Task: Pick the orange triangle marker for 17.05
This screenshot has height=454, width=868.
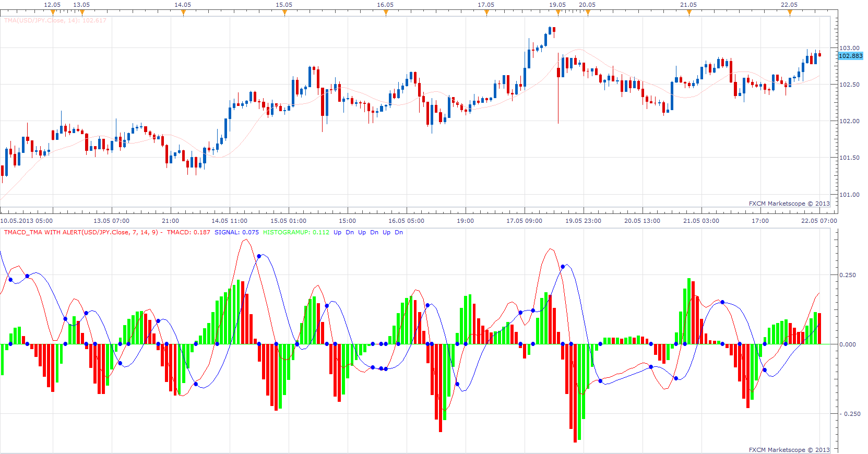Action: 486,13
